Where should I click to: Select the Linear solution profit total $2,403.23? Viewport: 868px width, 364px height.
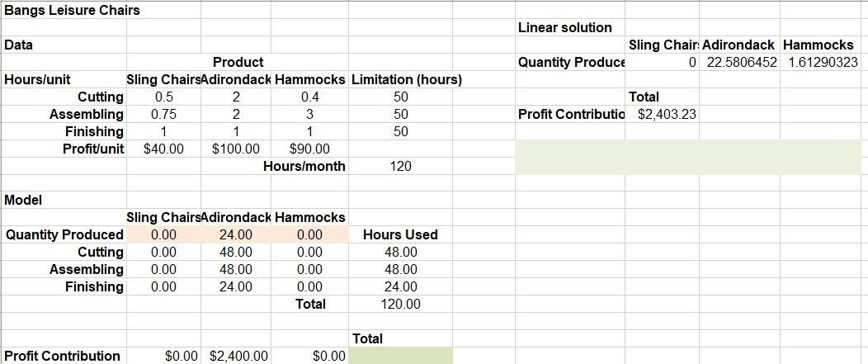[x=662, y=114]
